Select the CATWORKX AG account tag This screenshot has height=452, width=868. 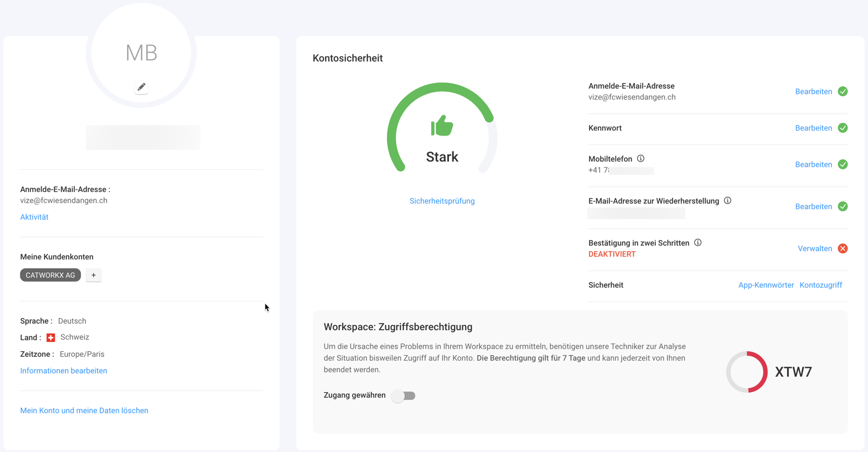50,275
